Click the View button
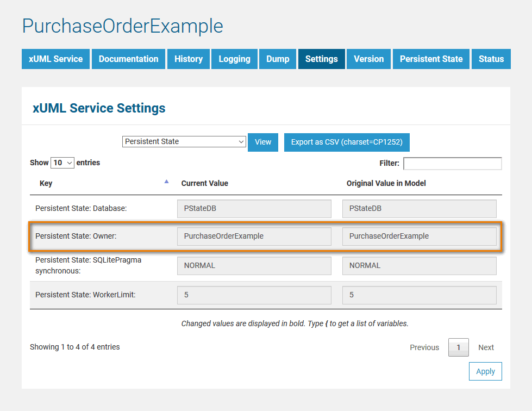The width and height of the screenshot is (532, 411). (x=262, y=141)
